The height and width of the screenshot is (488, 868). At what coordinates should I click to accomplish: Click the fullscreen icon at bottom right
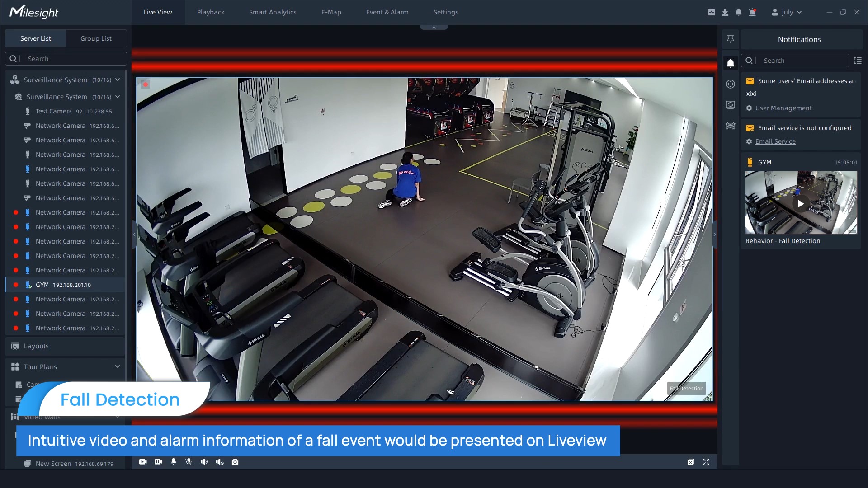(x=706, y=462)
